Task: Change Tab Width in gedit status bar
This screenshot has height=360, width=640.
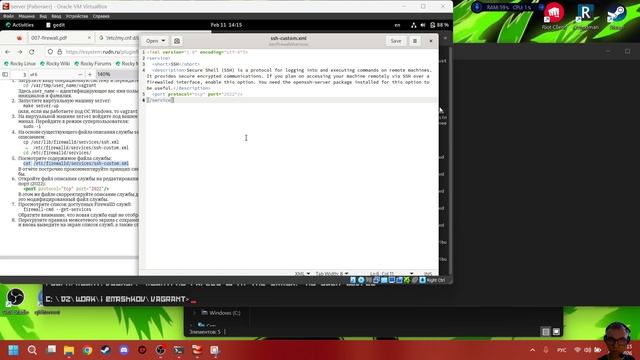Action: 332,273
